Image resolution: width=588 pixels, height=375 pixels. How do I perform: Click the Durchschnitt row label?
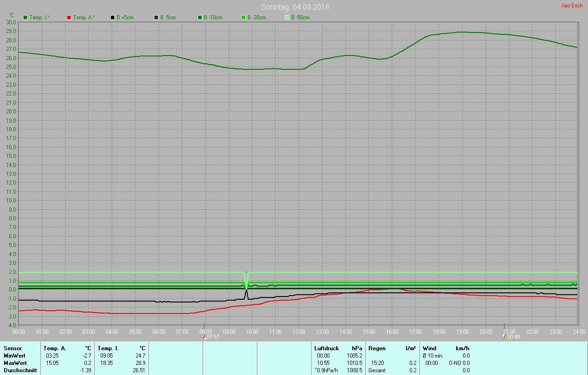click(x=20, y=370)
